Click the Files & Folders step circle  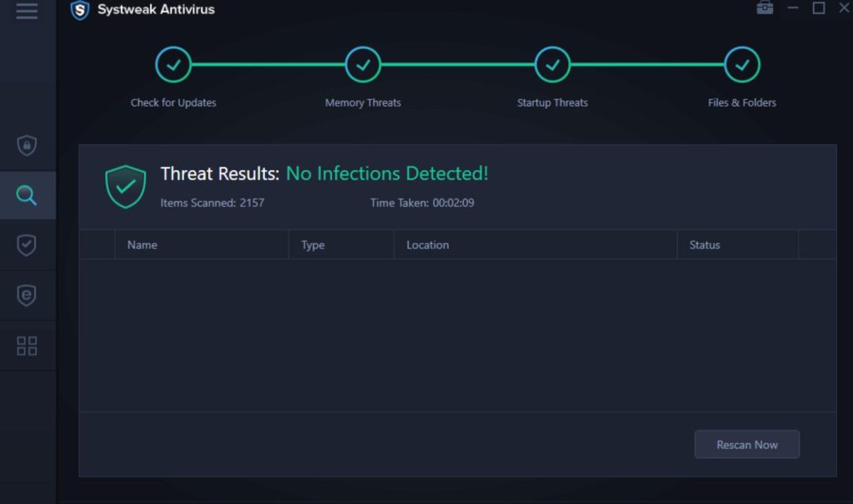(x=742, y=65)
